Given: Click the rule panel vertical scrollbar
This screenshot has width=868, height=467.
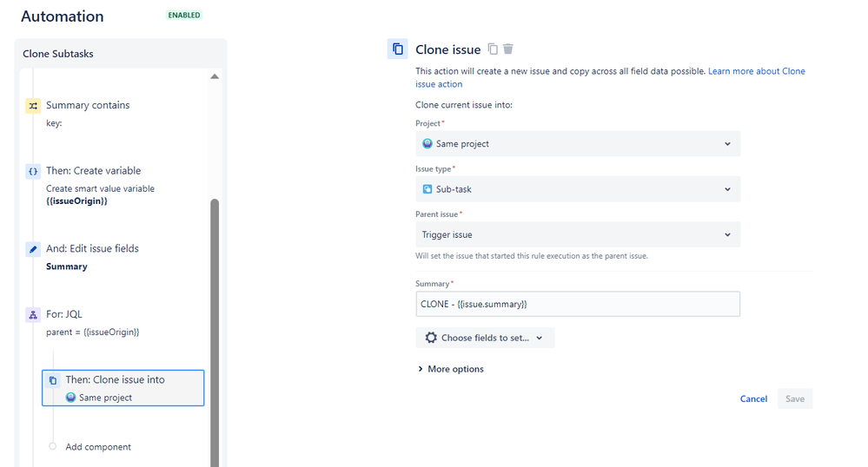Looking at the screenshot, I should click(x=215, y=332).
